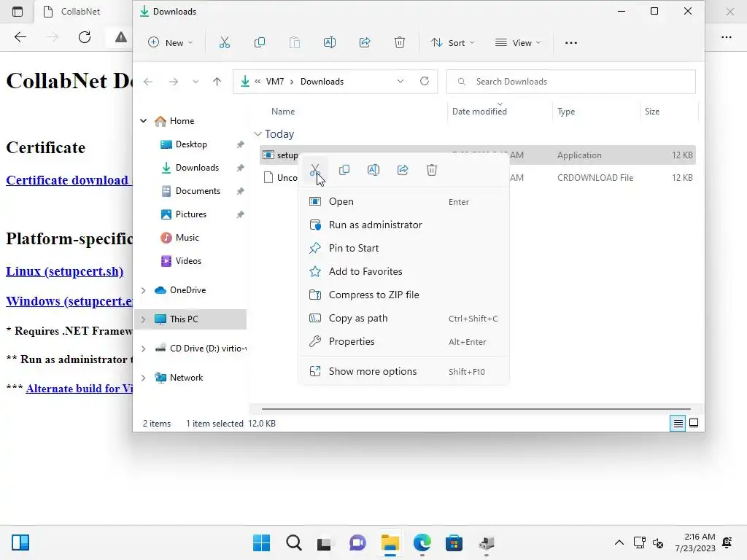747x560 pixels.
Task: Choose Pin to Start
Action: (x=403, y=248)
